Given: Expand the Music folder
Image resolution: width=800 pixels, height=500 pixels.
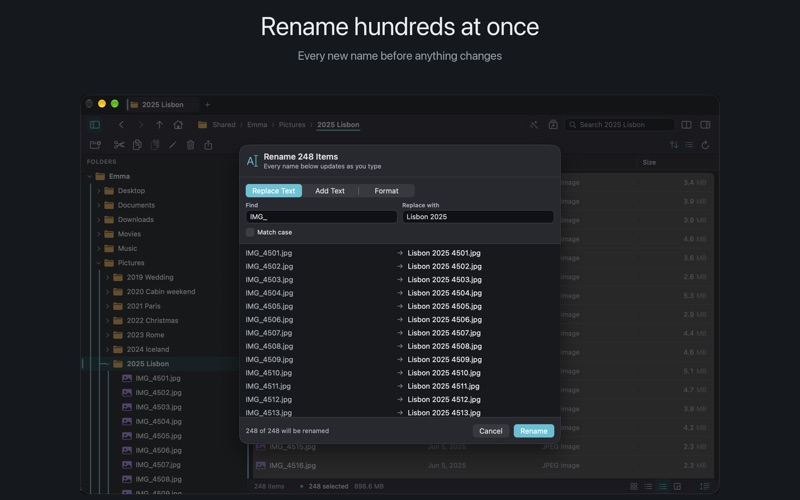Looking at the screenshot, I should click(x=98, y=248).
